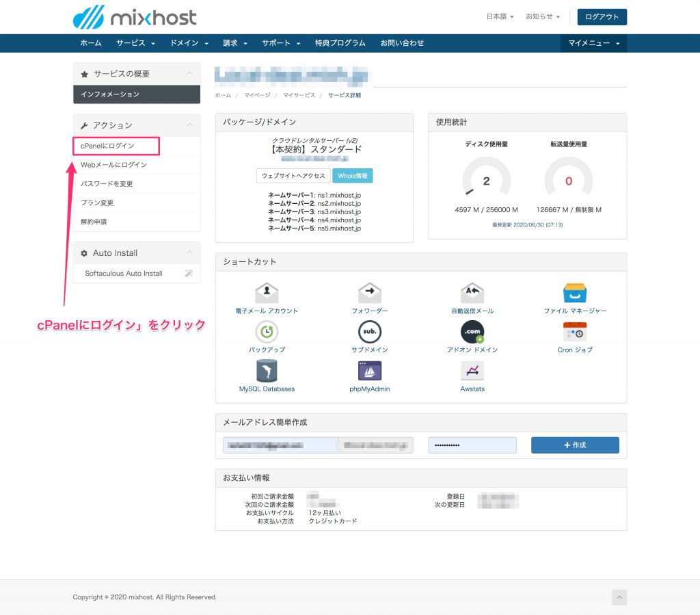700x615 pixels.
Task: Open the 日本語 language dropdown
Action: coord(500,16)
